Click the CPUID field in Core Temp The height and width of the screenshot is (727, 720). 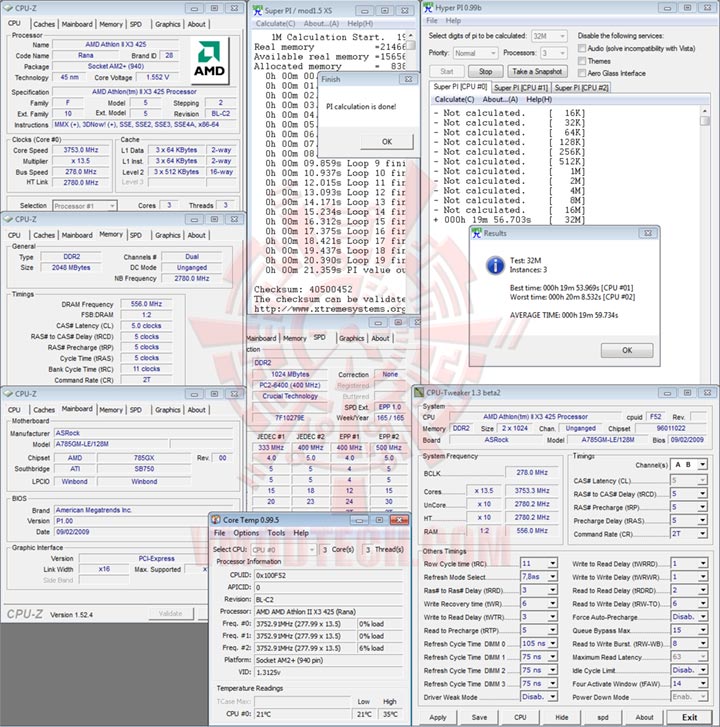click(328, 575)
